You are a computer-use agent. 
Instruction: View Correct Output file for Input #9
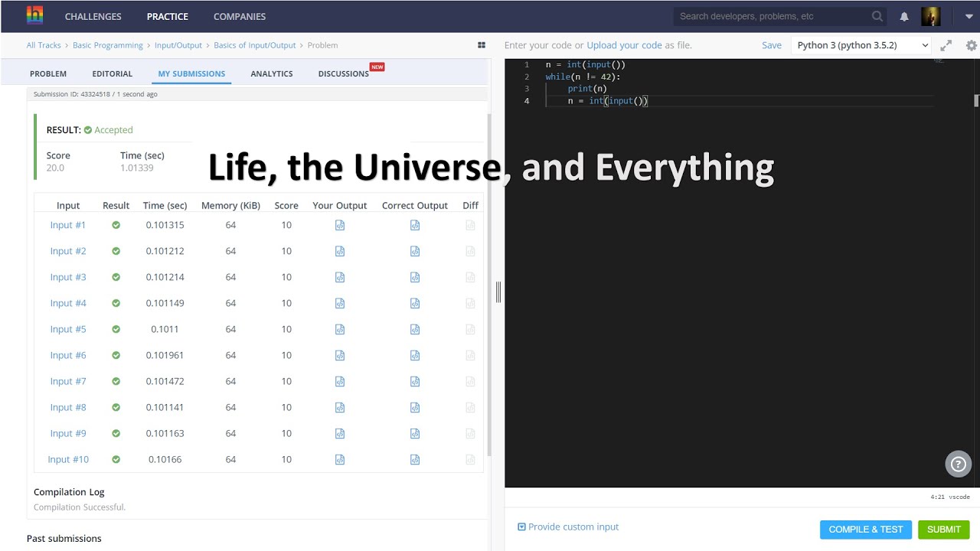tap(415, 433)
